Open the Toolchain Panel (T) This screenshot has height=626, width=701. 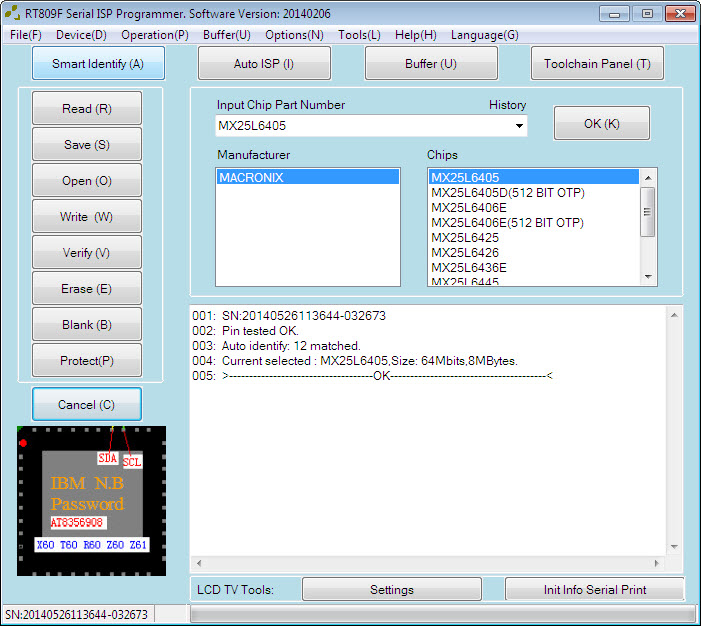pyautogui.click(x=597, y=63)
